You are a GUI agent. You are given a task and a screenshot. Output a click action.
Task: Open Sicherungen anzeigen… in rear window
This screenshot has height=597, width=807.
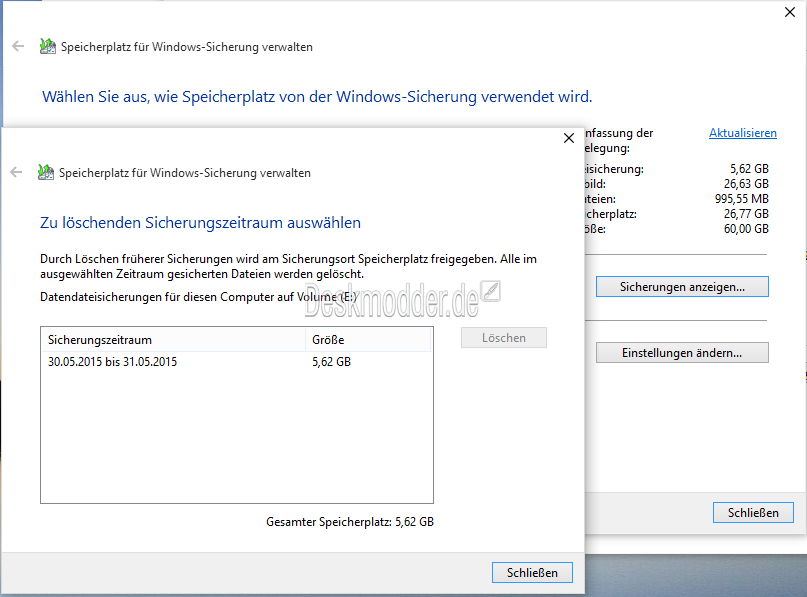click(x=682, y=287)
